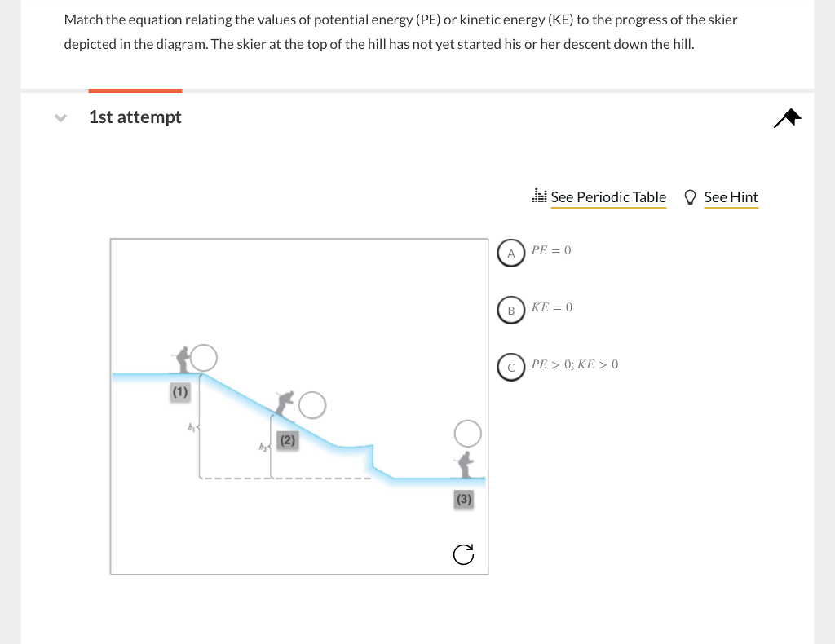Click the periodic table grid icon
This screenshot has height=644, width=835.
tap(538, 196)
